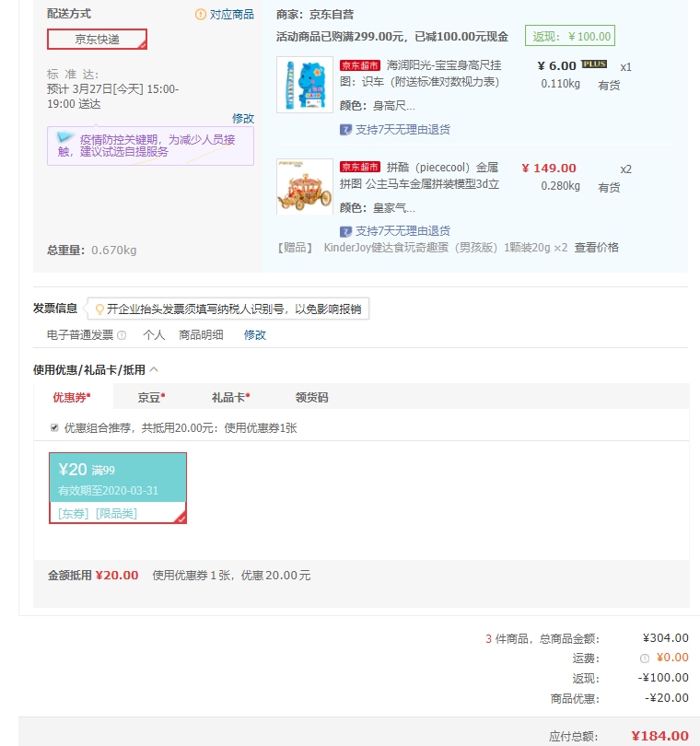Click the info icon beside 运费 ¥0.00
700x746 pixels.
click(645, 659)
